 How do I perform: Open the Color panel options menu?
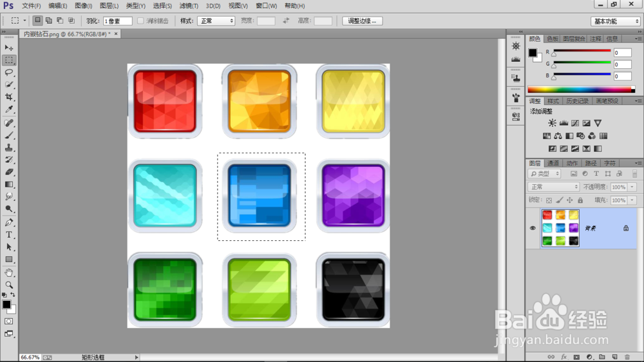(x=638, y=39)
